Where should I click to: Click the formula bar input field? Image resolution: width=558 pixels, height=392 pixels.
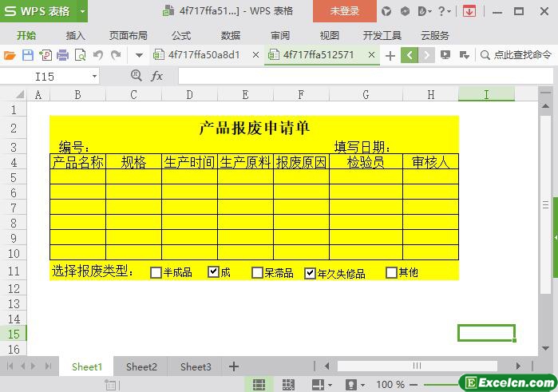pyautogui.click(x=365, y=76)
